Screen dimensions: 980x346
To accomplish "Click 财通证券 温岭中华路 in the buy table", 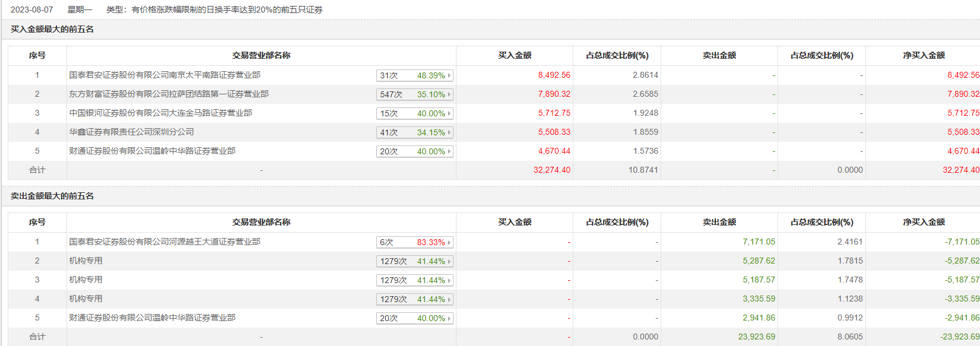I will pyautogui.click(x=152, y=151).
